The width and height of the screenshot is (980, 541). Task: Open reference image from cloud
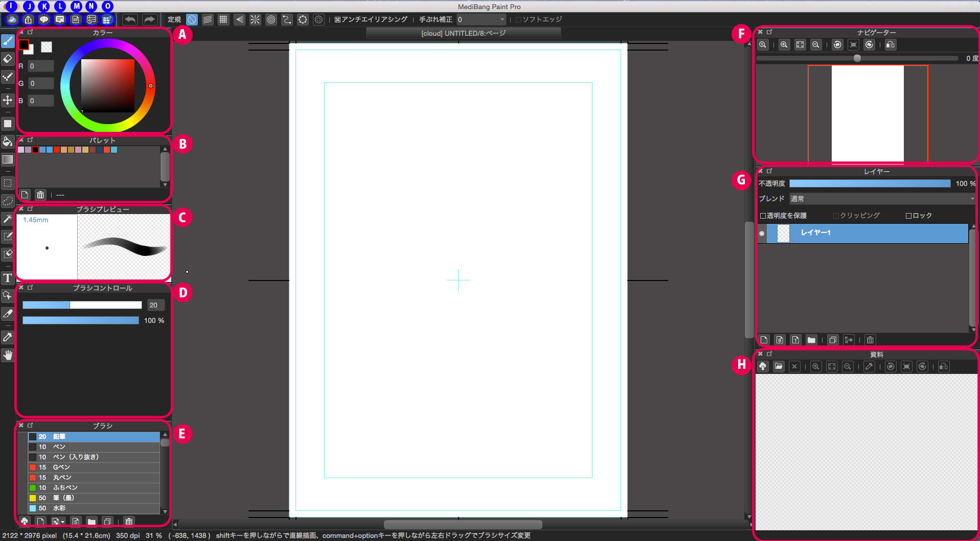tap(763, 366)
